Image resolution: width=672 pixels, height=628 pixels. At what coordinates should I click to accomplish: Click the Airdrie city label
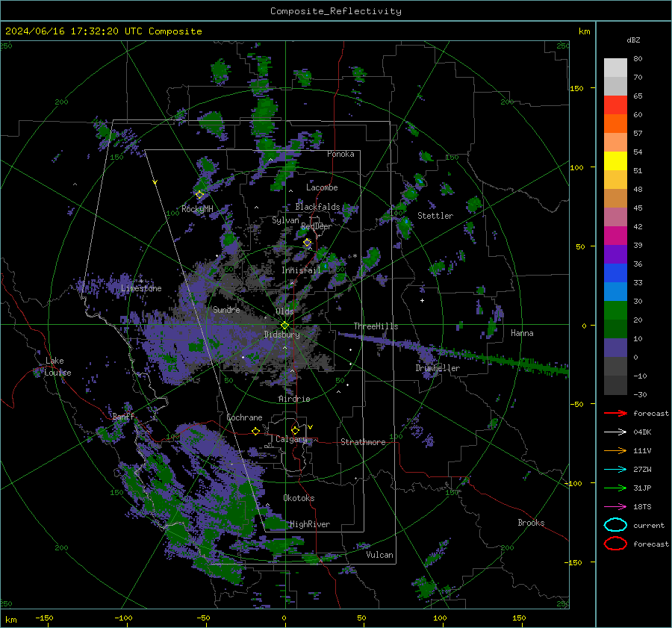(x=294, y=399)
